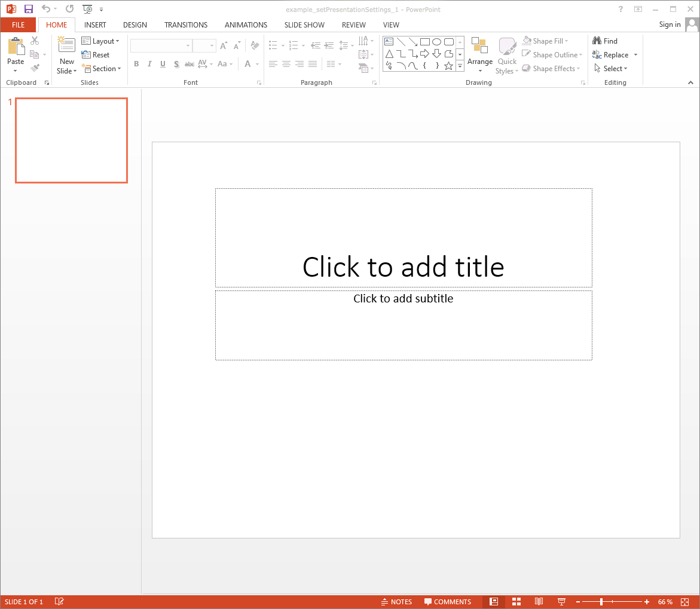
Task: Expand the shapes gallery More arrow
Action: (x=460, y=66)
